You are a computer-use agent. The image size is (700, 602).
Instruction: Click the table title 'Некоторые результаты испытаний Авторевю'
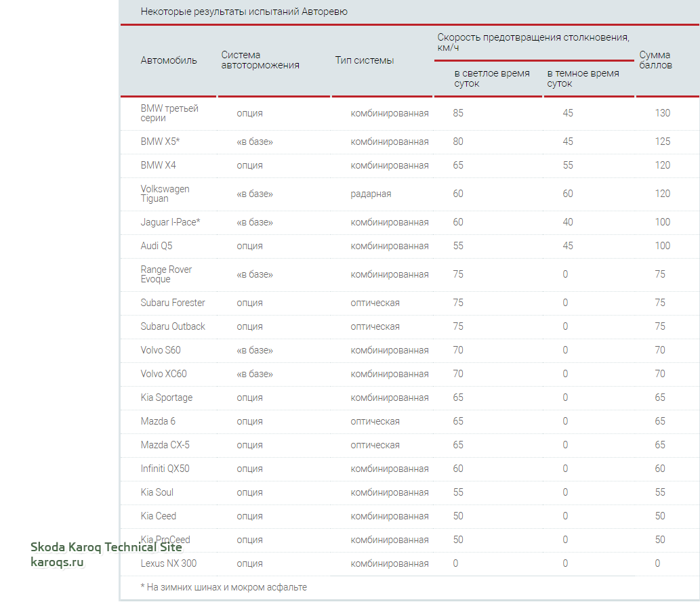244,12
